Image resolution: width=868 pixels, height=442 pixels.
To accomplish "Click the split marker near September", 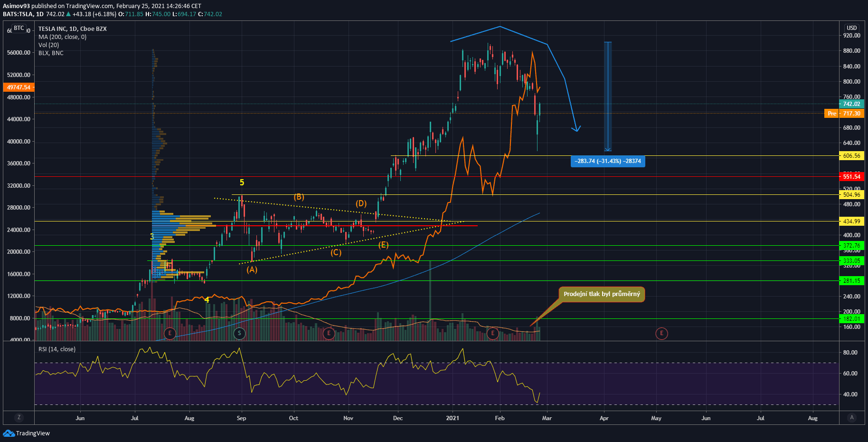I will (239, 333).
